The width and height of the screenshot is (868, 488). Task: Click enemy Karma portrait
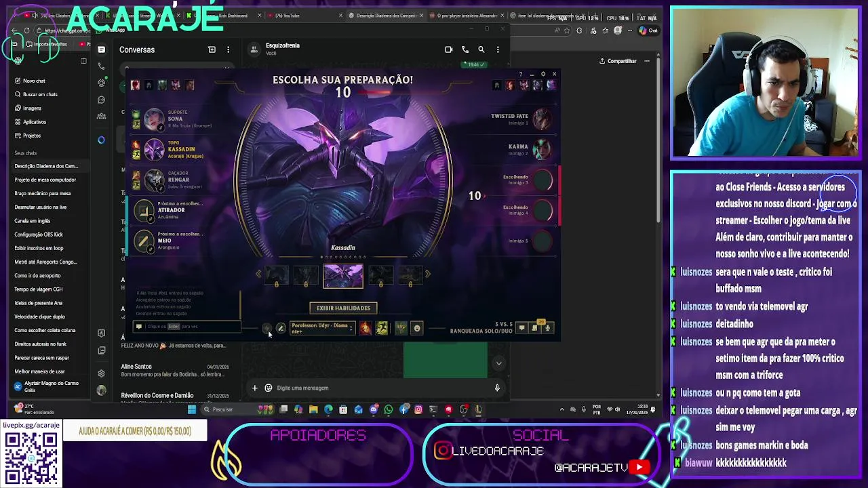pos(542,148)
